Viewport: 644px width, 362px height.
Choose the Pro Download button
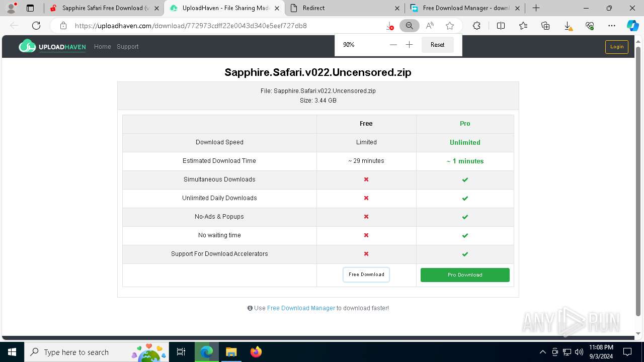465,275
